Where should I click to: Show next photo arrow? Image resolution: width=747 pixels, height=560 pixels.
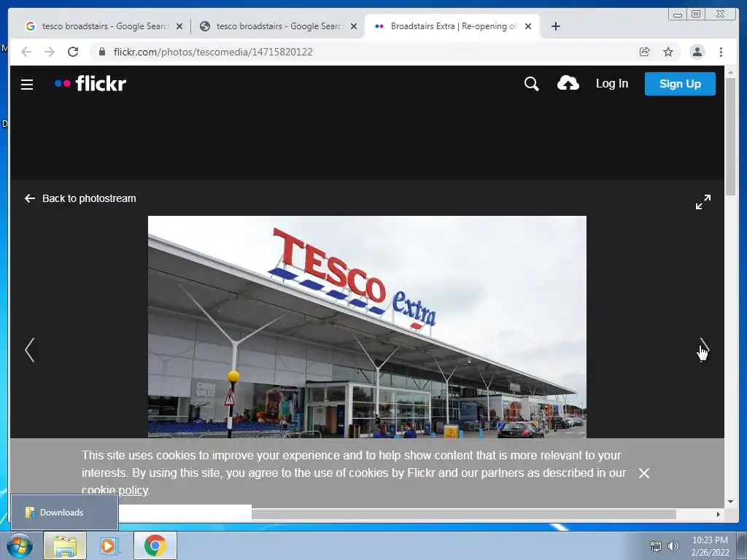point(704,350)
